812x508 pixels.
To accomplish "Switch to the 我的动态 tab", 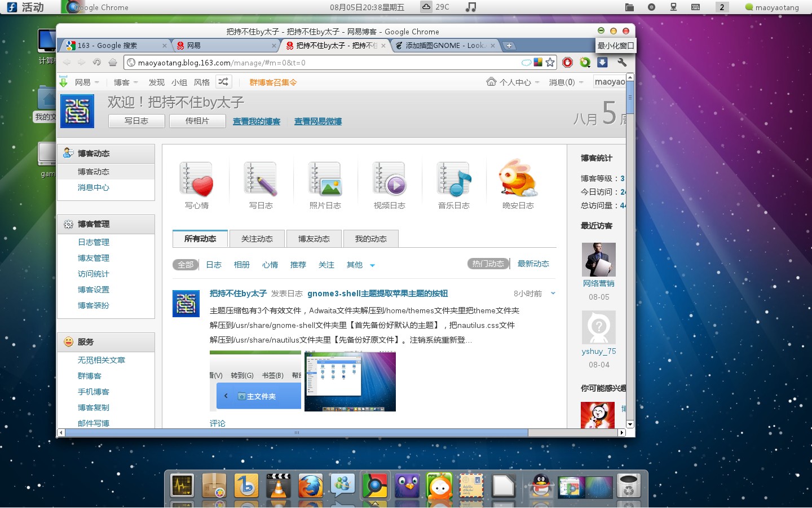I will click(371, 239).
